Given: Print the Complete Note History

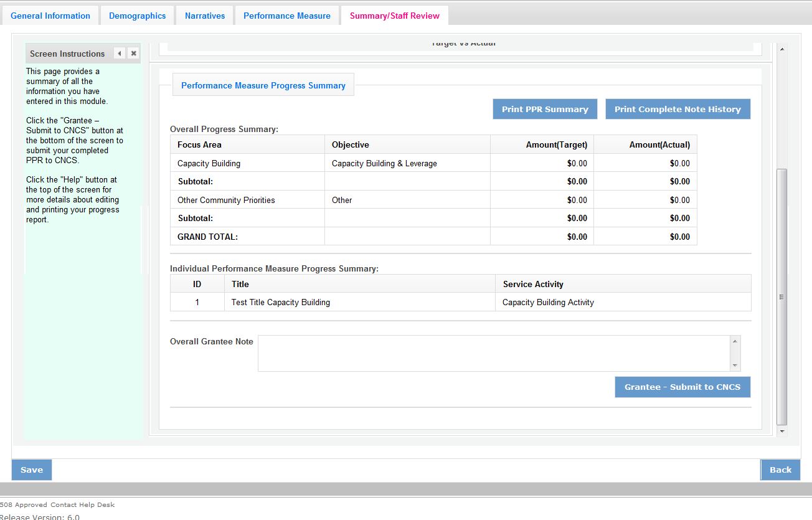Looking at the screenshot, I should tap(677, 109).
